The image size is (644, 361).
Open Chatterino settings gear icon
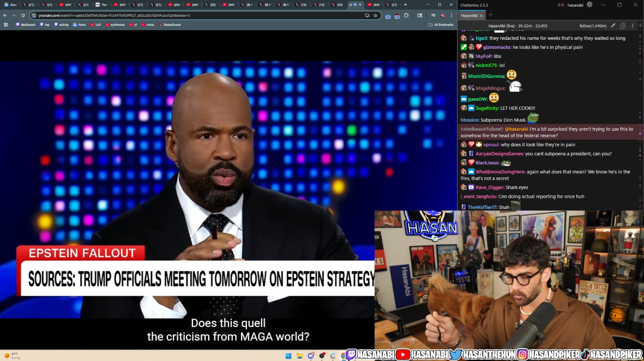[589, 5]
